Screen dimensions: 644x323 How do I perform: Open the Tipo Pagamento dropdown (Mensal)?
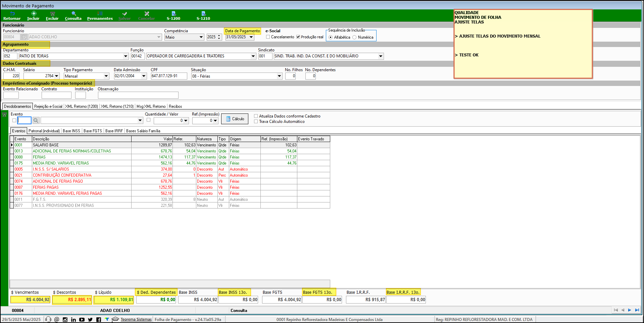[106, 76]
